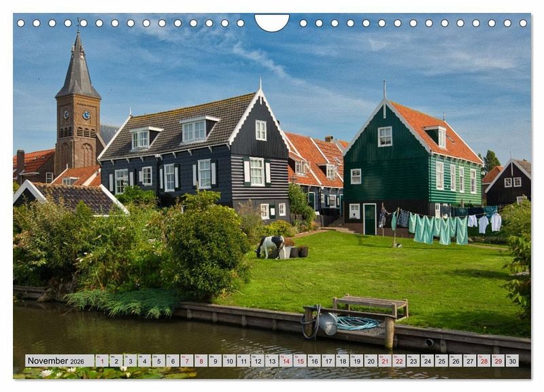
Task: Choose day 22 in the date row
Action: point(399,361)
